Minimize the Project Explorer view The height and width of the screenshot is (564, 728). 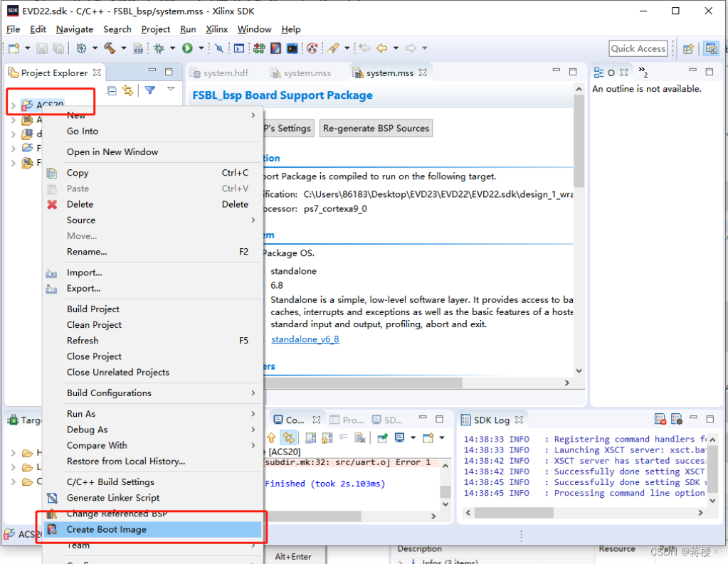pos(152,70)
